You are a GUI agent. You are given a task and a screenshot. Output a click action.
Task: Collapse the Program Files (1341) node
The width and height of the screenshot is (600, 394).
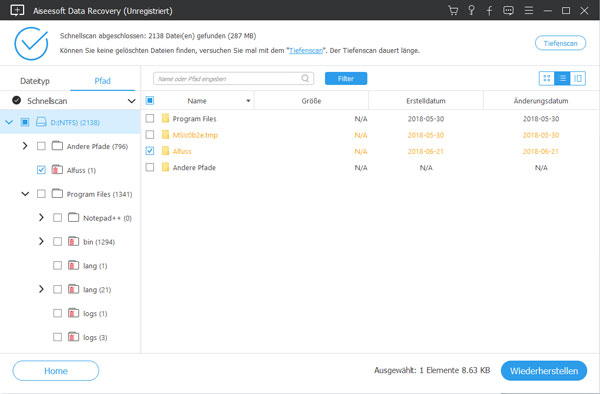tap(25, 194)
